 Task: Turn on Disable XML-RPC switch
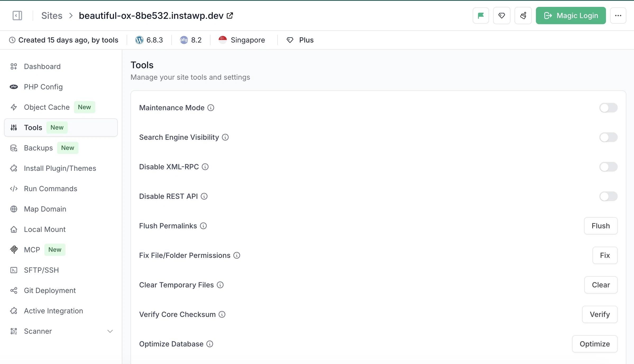608,167
